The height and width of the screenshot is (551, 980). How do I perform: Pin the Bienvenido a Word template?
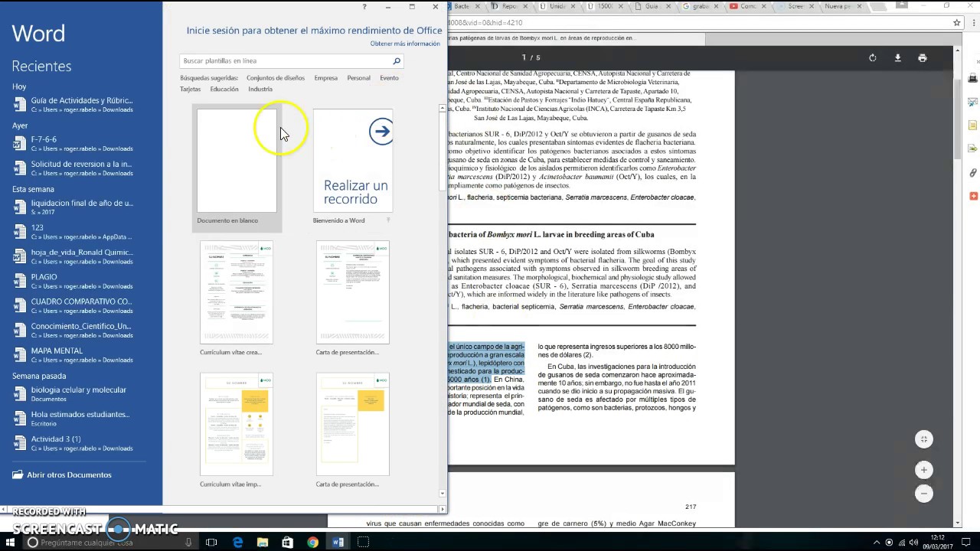pyautogui.click(x=389, y=220)
